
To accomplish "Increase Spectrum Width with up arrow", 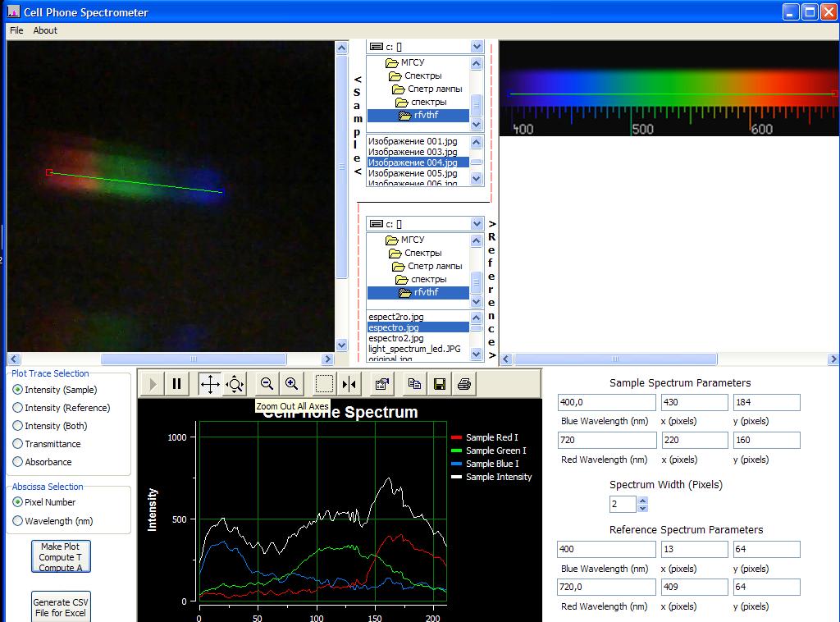I will 642,501.
